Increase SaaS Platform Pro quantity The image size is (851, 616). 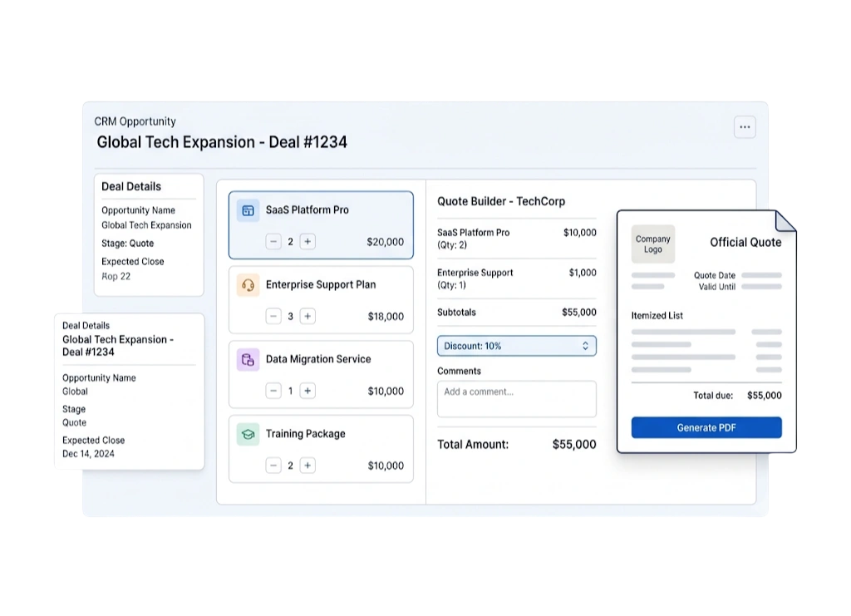pos(307,242)
